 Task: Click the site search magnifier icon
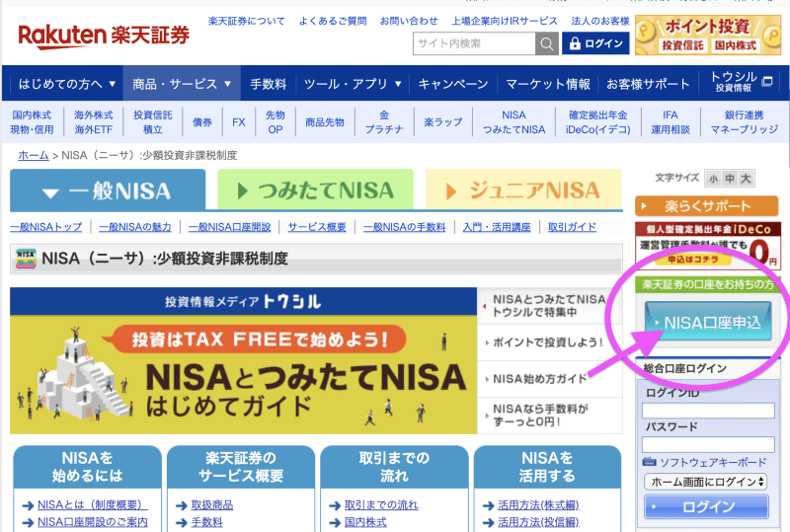pyautogui.click(x=547, y=43)
